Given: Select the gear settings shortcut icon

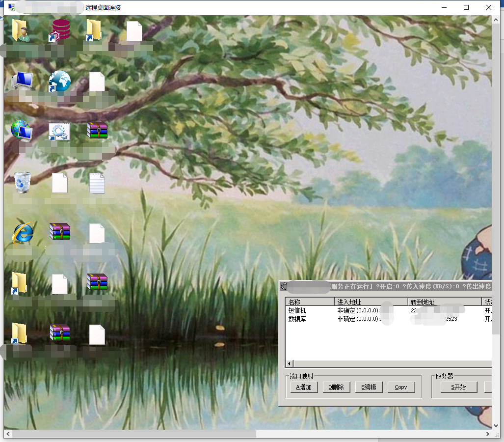Looking at the screenshot, I should click(59, 132).
